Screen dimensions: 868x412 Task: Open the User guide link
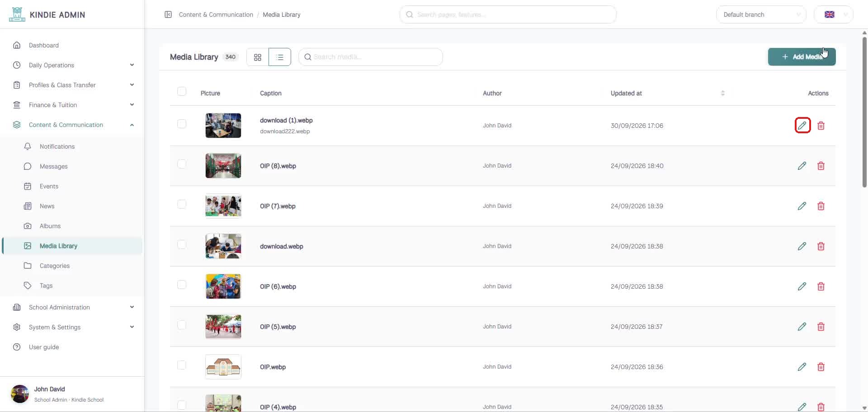point(72,347)
